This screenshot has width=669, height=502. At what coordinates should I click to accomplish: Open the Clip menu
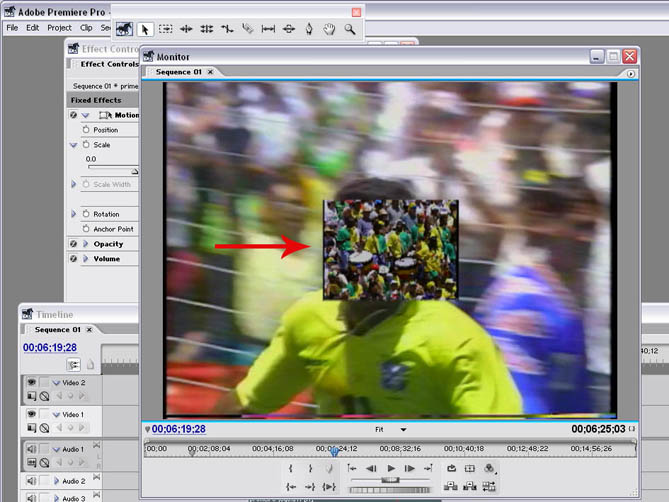(86, 27)
